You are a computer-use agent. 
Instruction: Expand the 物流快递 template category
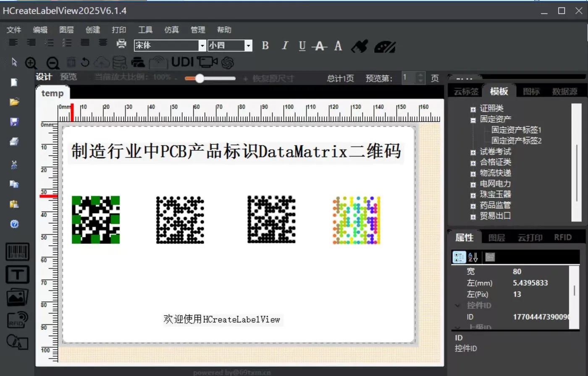tap(473, 174)
